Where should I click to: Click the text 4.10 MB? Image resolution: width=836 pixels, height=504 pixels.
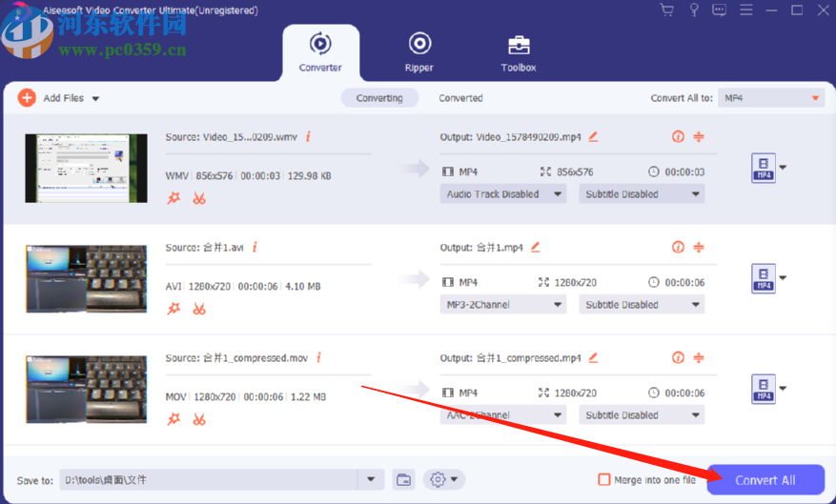point(303,286)
